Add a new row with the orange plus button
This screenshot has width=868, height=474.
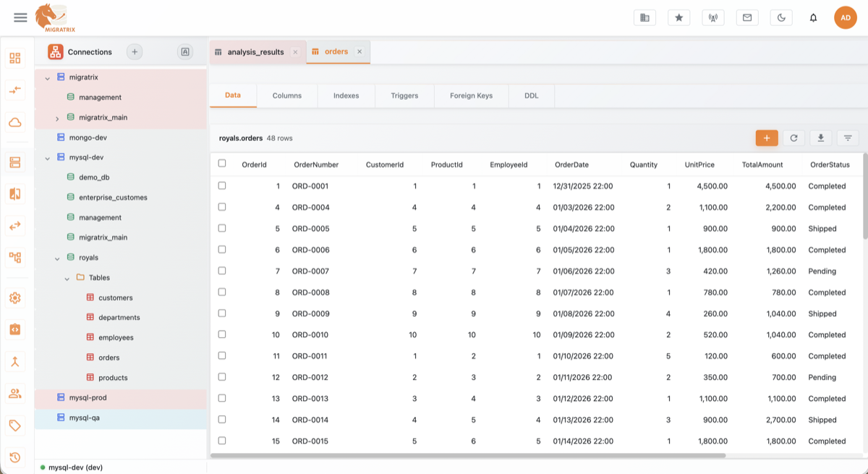[x=767, y=137]
